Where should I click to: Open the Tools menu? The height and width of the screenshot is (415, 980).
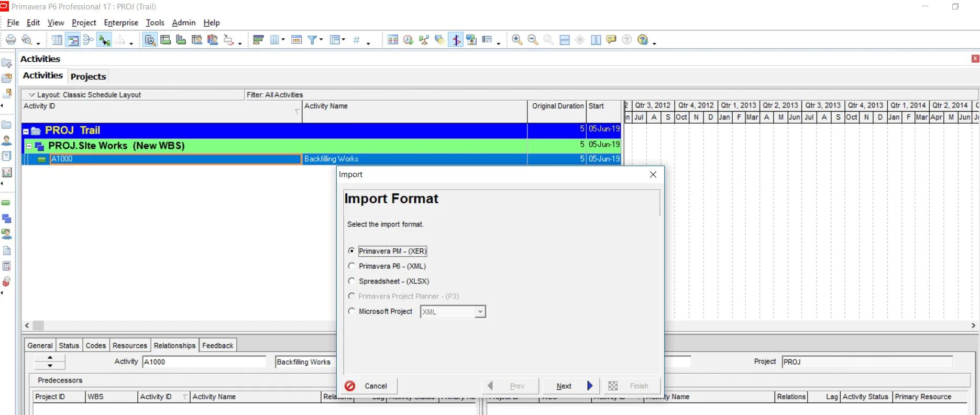click(155, 23)
